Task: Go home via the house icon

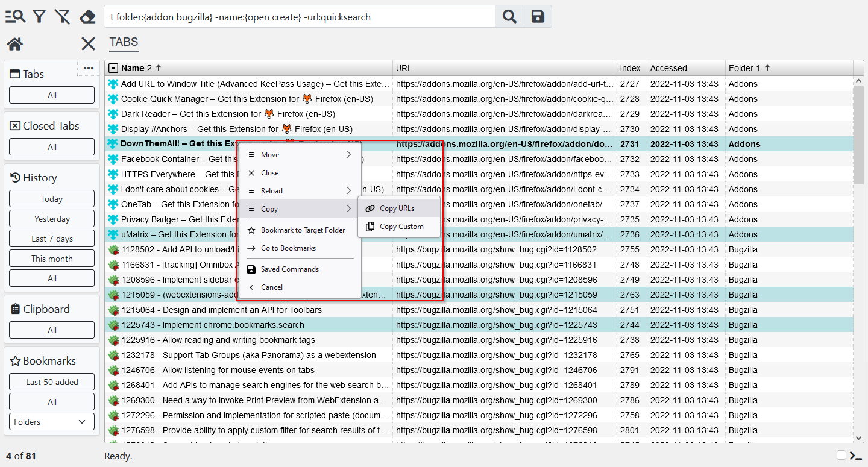Action: pos(15,43)
